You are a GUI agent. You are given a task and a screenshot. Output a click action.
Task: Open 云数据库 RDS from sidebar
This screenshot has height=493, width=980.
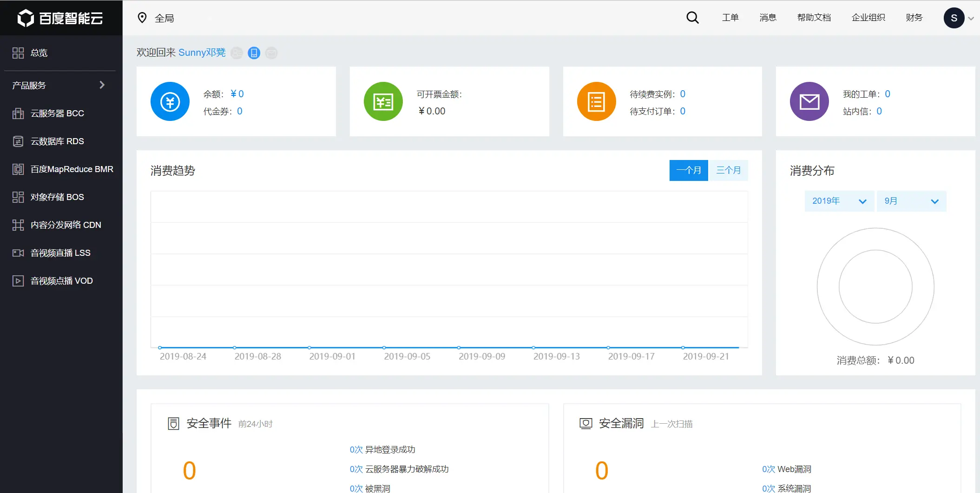61,141
